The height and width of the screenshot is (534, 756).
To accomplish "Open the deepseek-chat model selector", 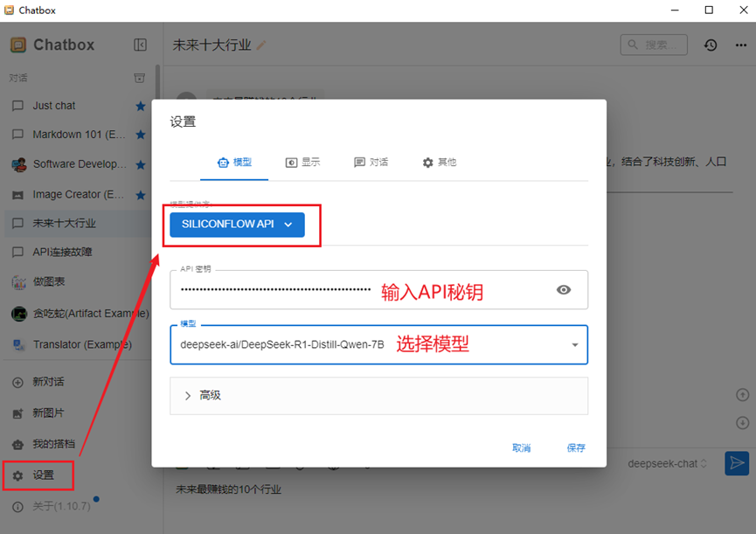I will [667, 463].
